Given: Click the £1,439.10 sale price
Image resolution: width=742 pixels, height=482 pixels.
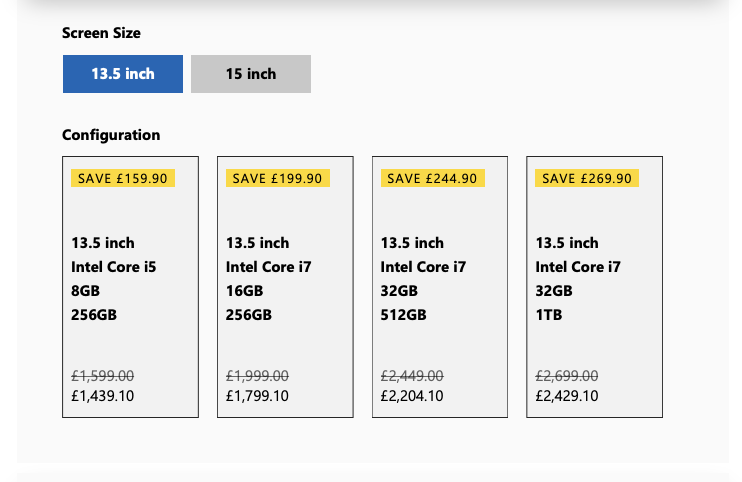Looking at the screenshot, I should coord(103,396).
